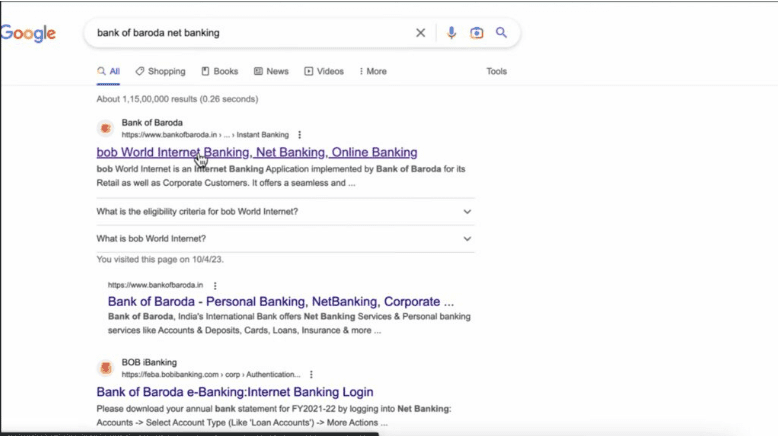Open 'Bank of Baroda e-Banking:Internet Banking Login' link

coord(235,392)
